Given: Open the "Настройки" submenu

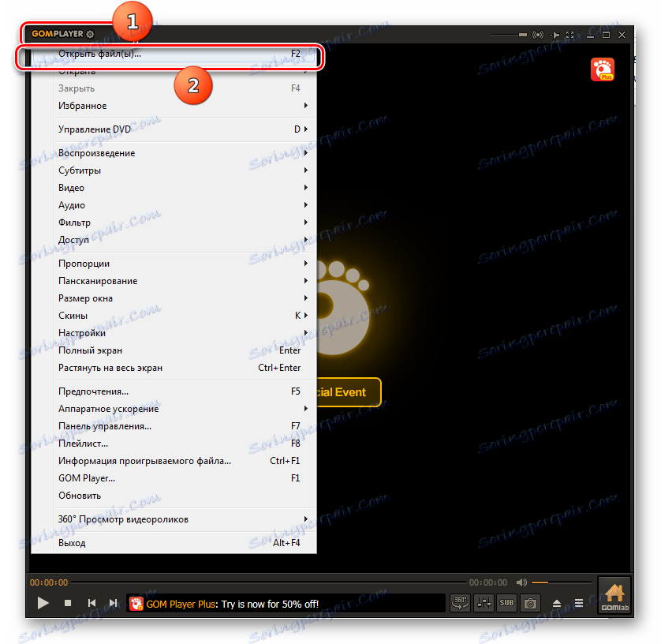Looking at the screenshot, I should tap(174, 332).
